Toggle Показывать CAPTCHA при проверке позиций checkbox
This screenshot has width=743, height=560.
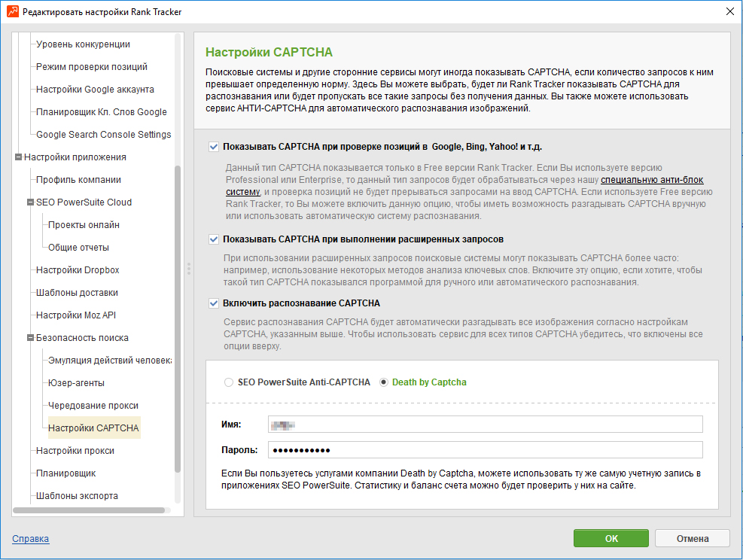[x=214, y=147]
